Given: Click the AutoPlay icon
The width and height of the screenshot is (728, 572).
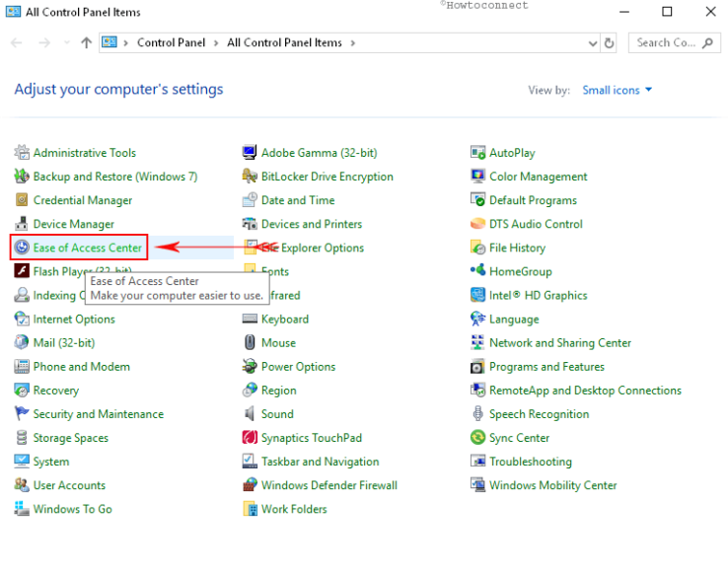Looking at the screenshot, I should pyautogui.click(x=477, y=152).
